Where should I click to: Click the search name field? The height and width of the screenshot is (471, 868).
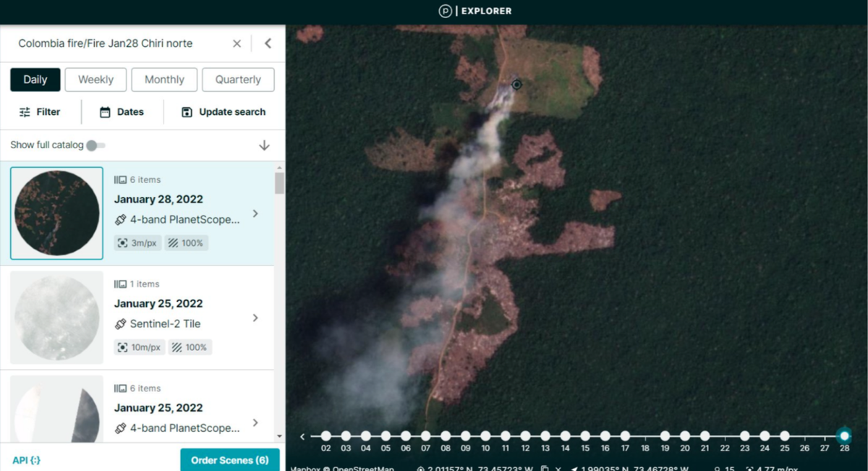(106, 43)
